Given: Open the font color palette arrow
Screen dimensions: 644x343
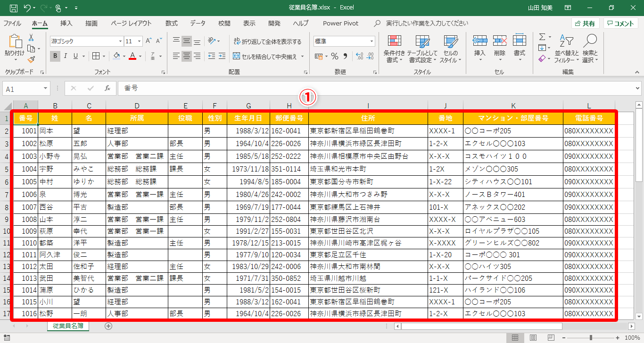Looking at the screenshot, I should 140,57.
